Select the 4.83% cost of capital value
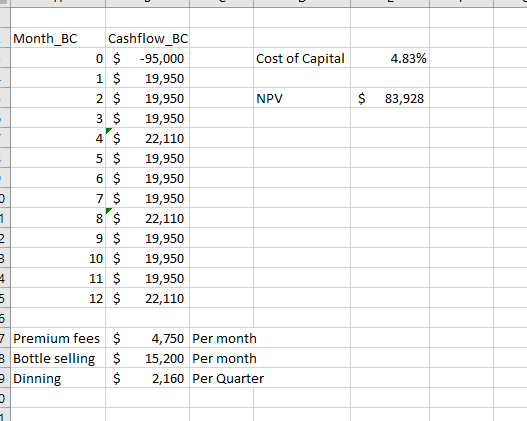 point(390,58)
